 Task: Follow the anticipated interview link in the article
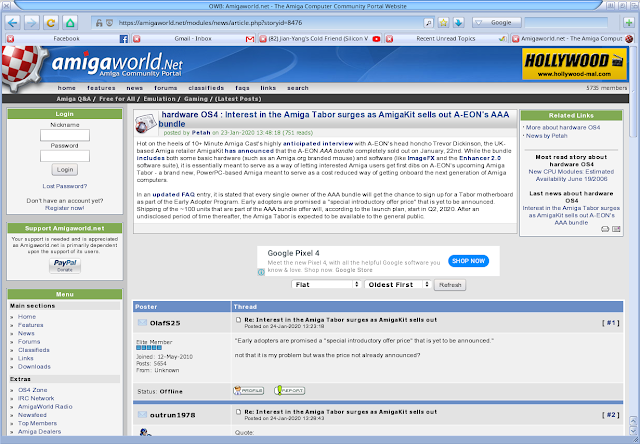tap(318, 144)
